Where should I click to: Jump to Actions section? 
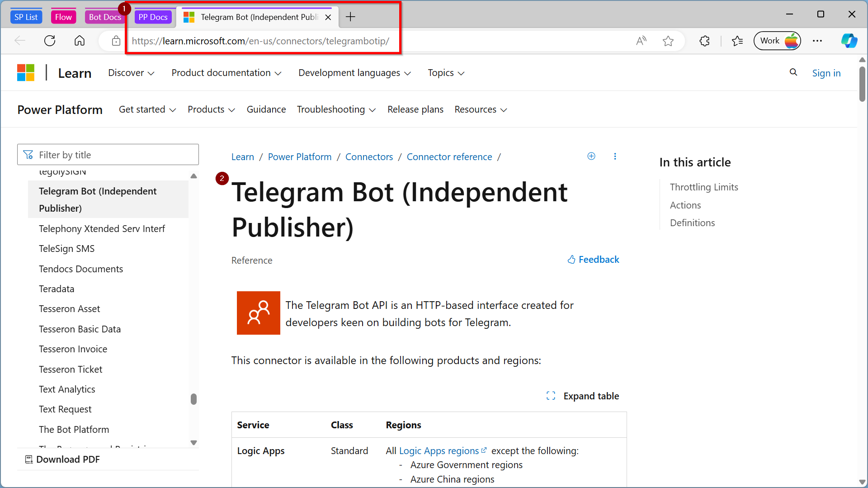pyautogui.click(x=685, y=205)
